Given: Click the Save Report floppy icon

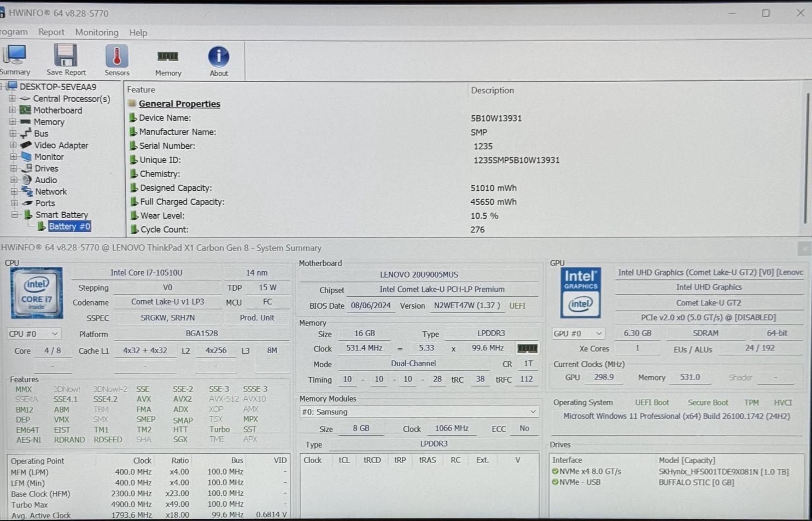Looking at the screenshot, I should pos(66,55).
